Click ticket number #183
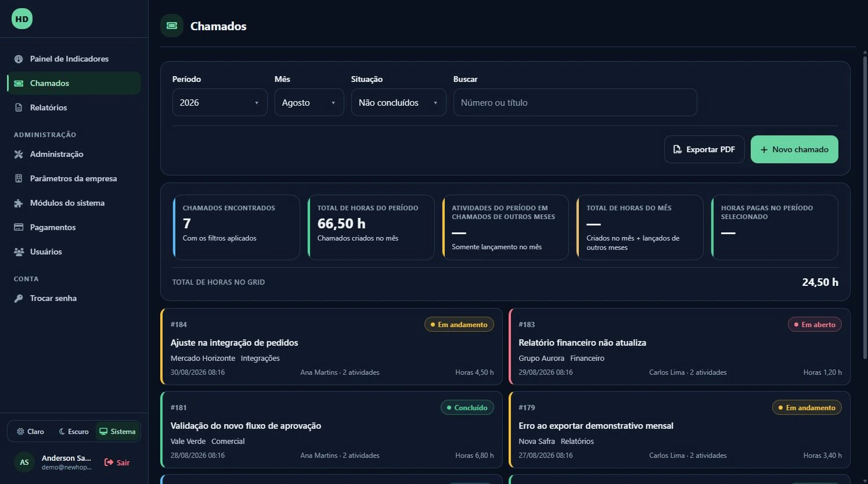The height and width of the screenshot is (484, 868). pyautogui.click(x=527, y=324)
